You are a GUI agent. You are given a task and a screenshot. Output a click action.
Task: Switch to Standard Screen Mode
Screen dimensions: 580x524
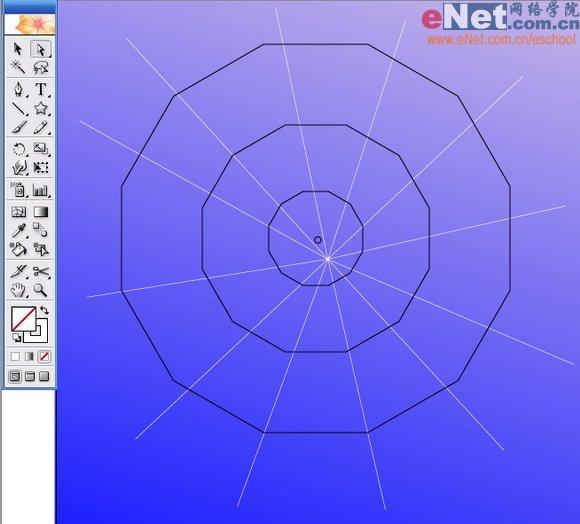(14, 376)
